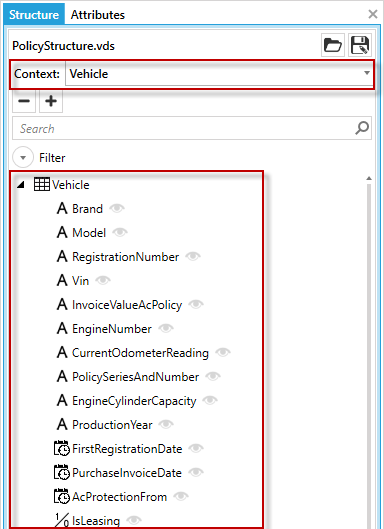Screen dimensions: 384x529
Task: Toggle visibility eye for CurrentOdometerReading
Action: pyautogui.click(x=223, y=353)
